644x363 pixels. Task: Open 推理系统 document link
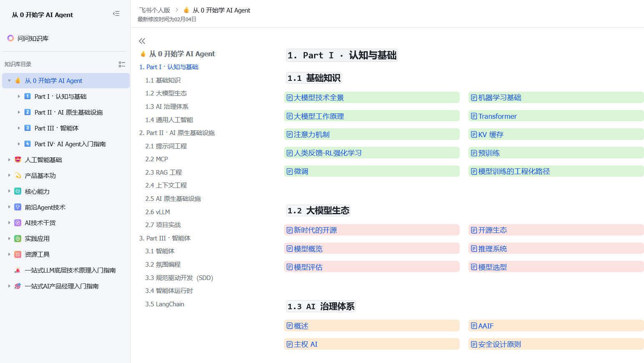click(493, 249)
